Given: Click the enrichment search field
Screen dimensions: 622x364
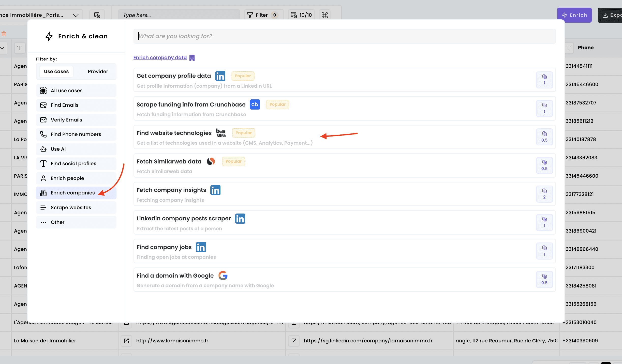Looking at the screenshot, I should [344, 36].
